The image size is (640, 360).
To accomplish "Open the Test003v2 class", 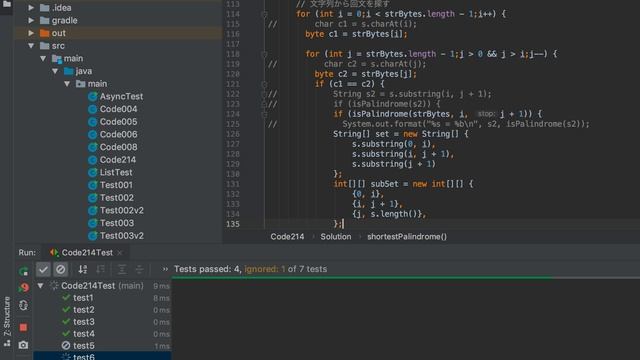I will coord(122,236).
